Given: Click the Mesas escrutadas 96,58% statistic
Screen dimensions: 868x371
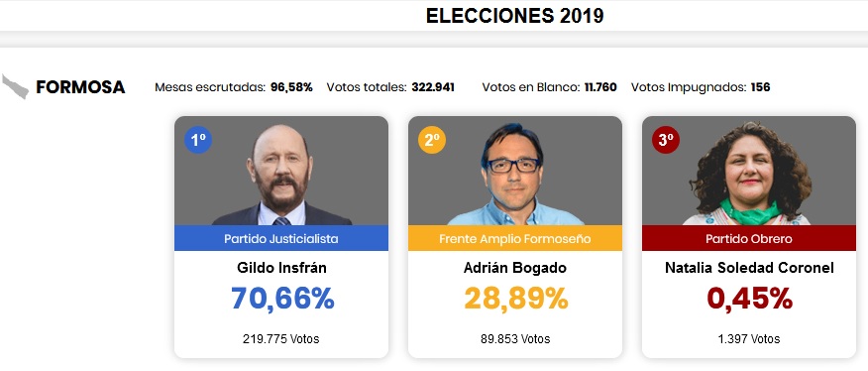Looking at the screenshot, I should [234, 87].
